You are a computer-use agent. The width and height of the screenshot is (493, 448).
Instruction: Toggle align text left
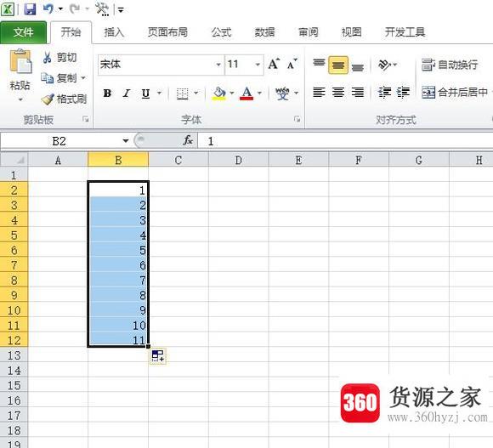319,93
